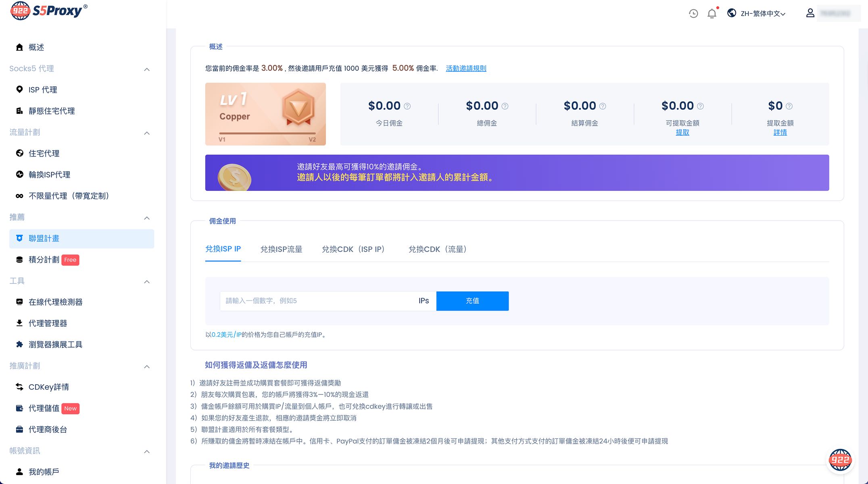Collapse the Socks5 代理 section

(x=147, y=69)
